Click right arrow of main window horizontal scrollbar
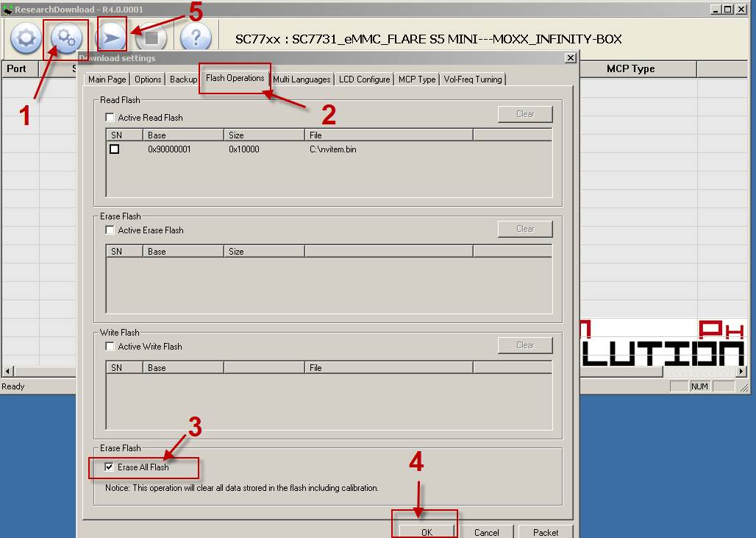756x538 pixels. (x=741, y=371)
